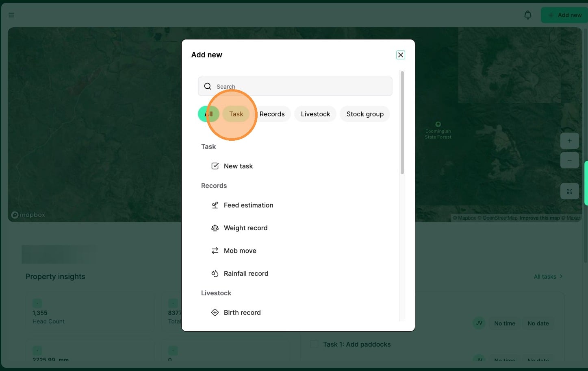This screenshot has height=371, width=588.
Task: Click the Mapbox logo
Action: [x=28, y=215]
